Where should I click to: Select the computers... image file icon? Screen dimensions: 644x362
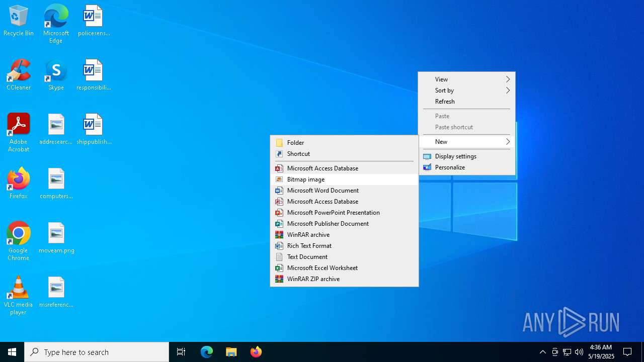coord(56,184)
